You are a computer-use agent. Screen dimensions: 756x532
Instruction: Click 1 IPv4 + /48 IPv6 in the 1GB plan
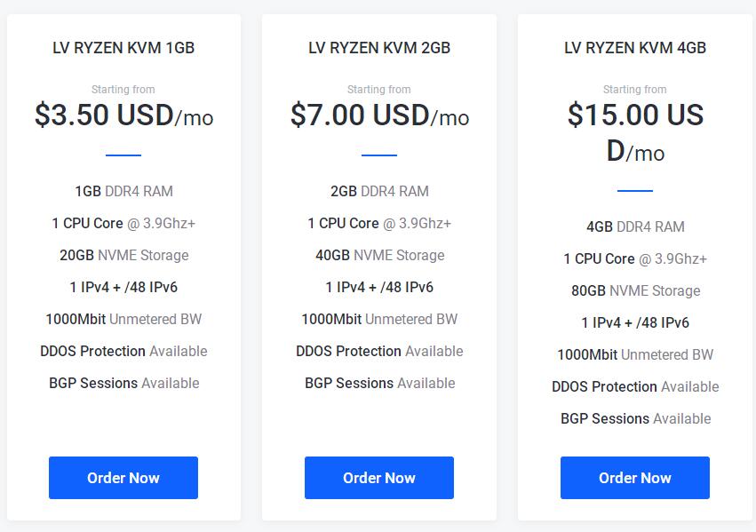click(123, 287)
